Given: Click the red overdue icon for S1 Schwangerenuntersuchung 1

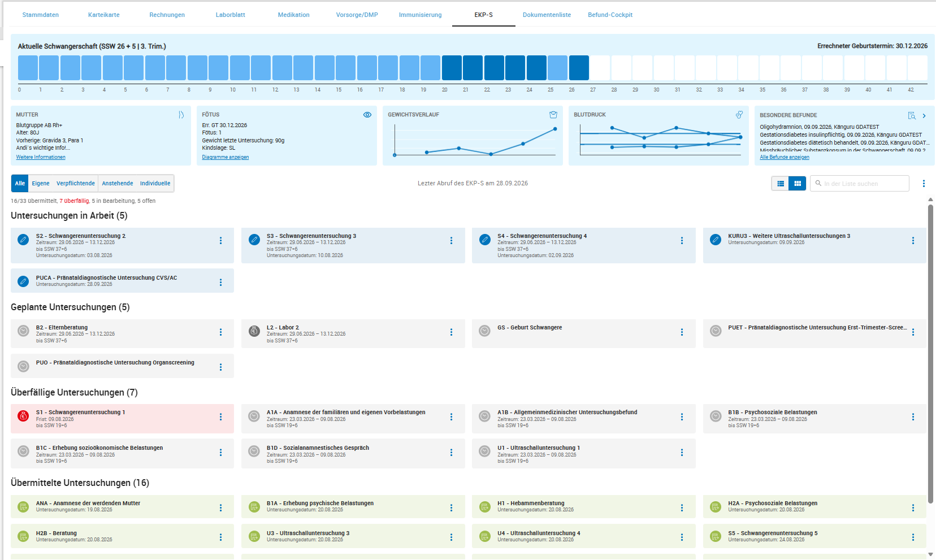Looking at the screenshot, I should (x=23, y=416).
